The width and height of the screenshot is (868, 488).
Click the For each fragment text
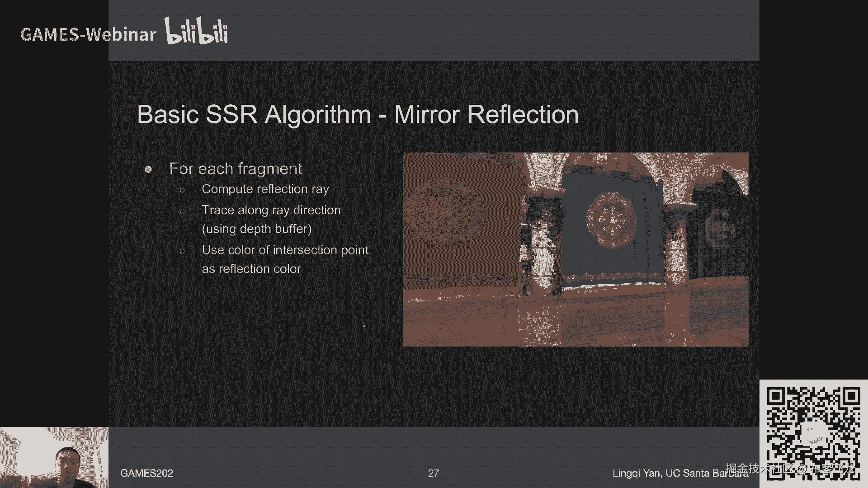point(235,169)
